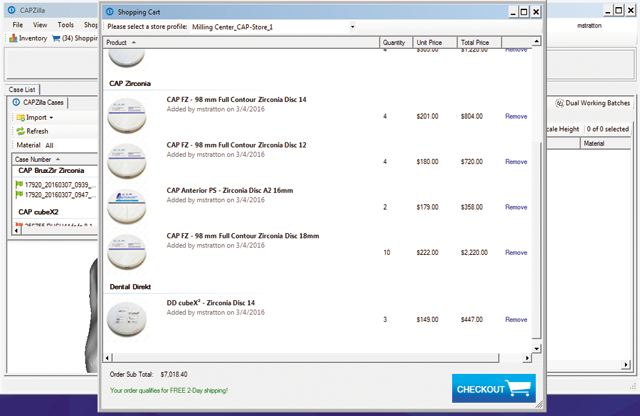Open Shop menu in CAPZilla window
640x416 pixels.
tap(91, 25)
